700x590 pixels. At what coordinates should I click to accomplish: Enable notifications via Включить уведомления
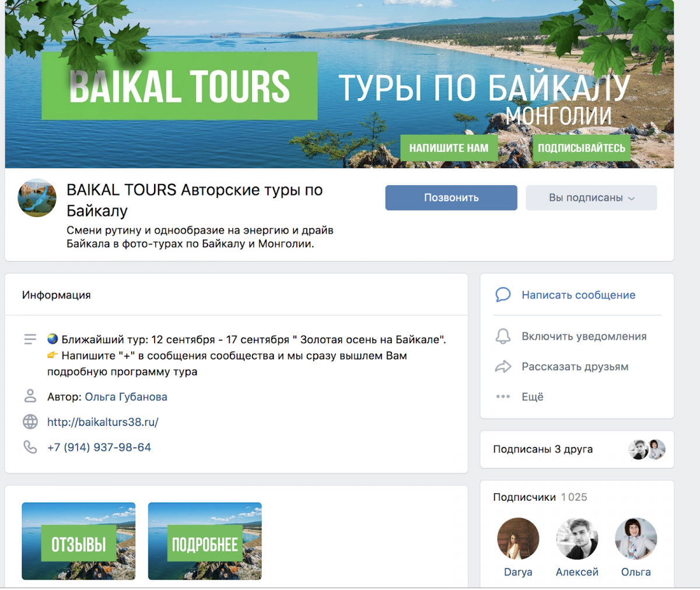584,336
